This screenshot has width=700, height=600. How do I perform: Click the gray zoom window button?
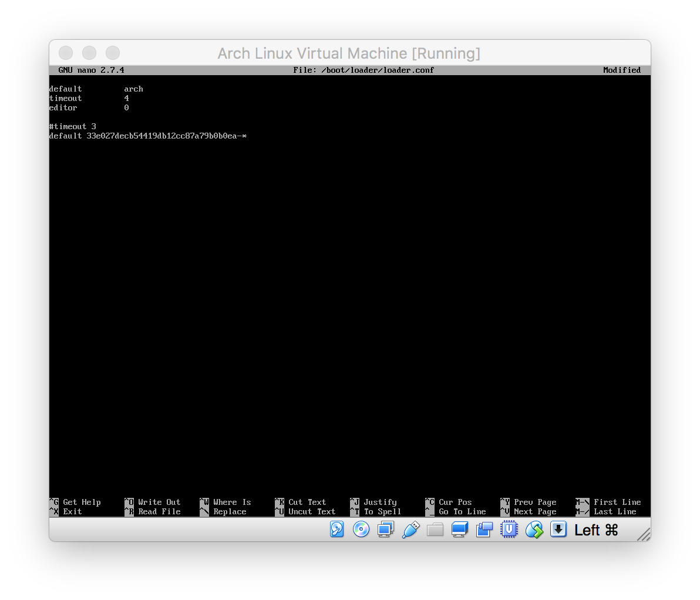point(113,53)
